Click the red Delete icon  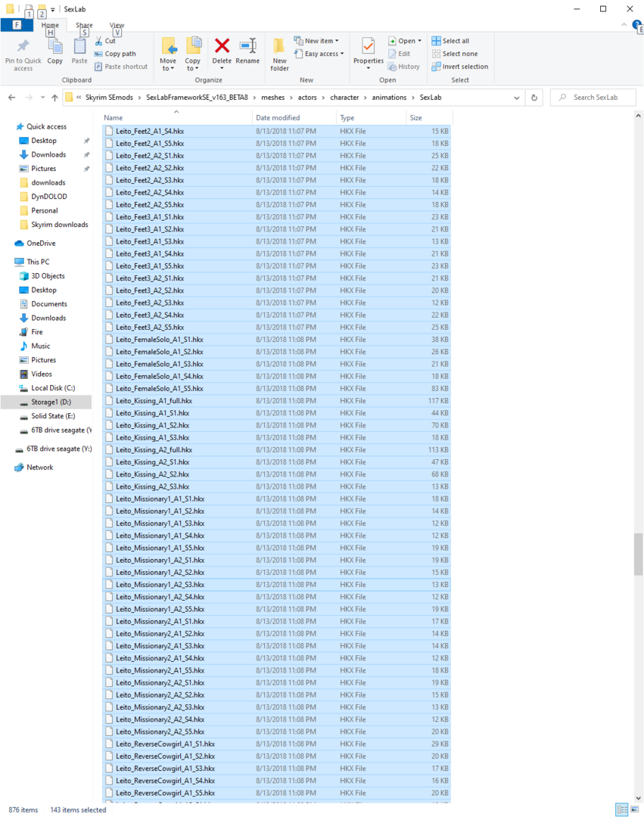pos(222,46)
